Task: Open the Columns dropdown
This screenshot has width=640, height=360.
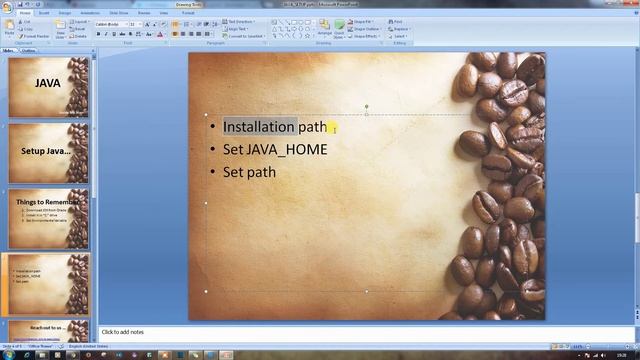Action: [208, 34]
